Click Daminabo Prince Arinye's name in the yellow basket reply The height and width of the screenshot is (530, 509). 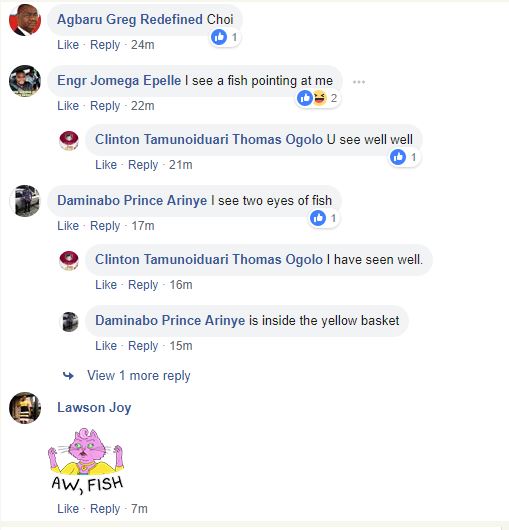(170, 320)
